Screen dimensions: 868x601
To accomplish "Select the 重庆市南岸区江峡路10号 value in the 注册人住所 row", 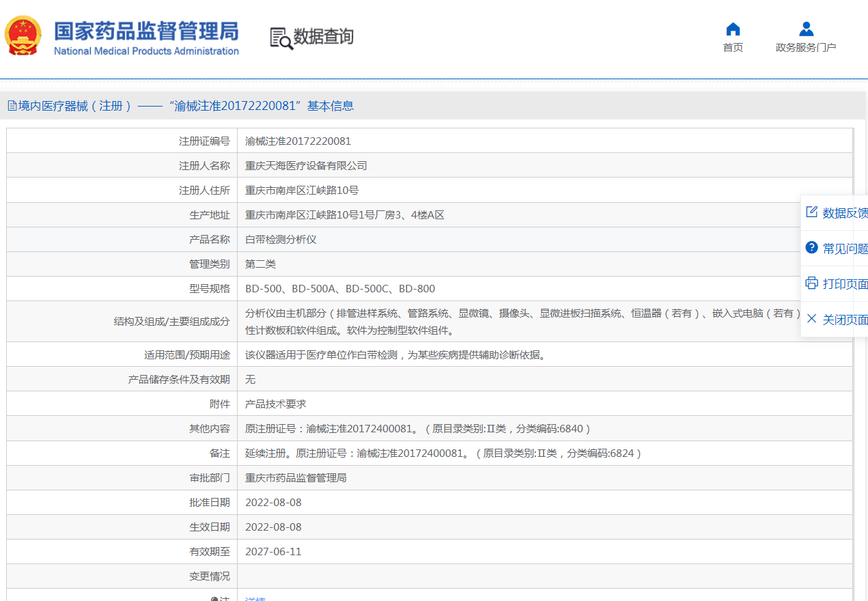I will click(302, 191).
